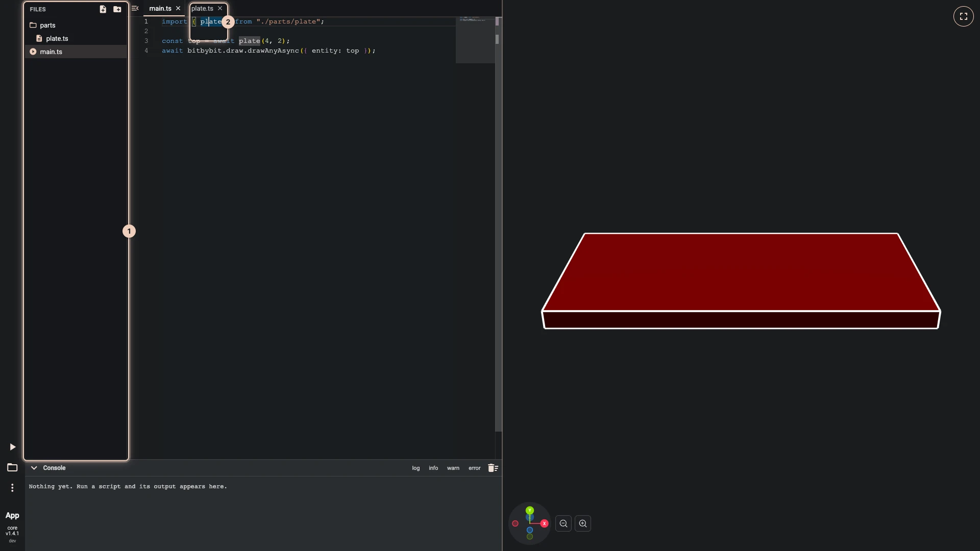Collapse the file sidebar toggle icon
Screen dimensions: 980x551
[x=135, y=8]
